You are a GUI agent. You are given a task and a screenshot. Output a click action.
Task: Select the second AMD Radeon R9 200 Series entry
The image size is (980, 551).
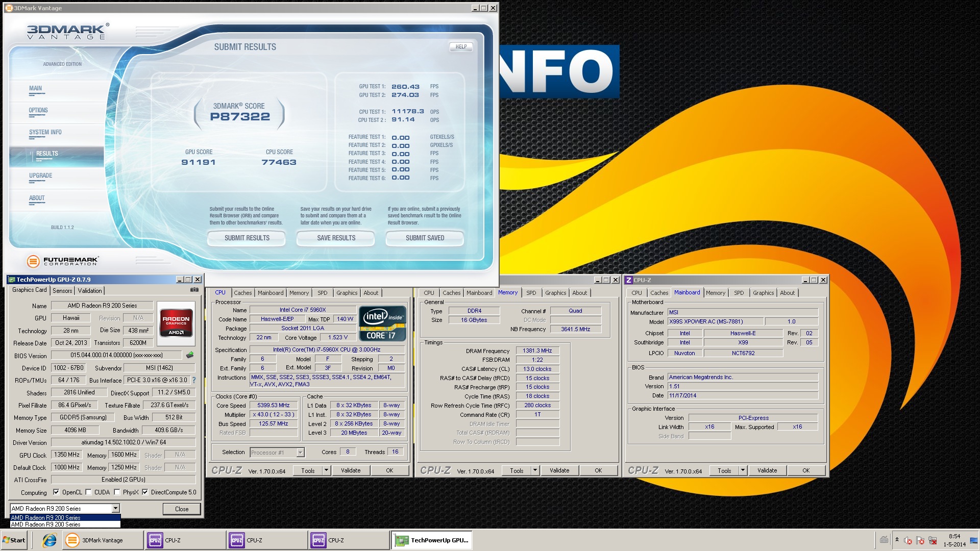coord(65,524)
